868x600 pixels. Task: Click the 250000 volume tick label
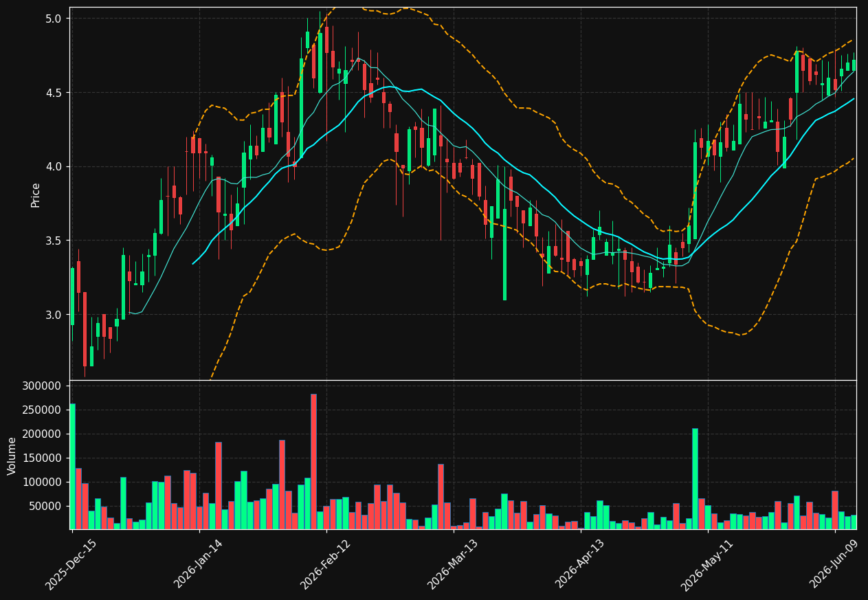(x=43, y=410)
